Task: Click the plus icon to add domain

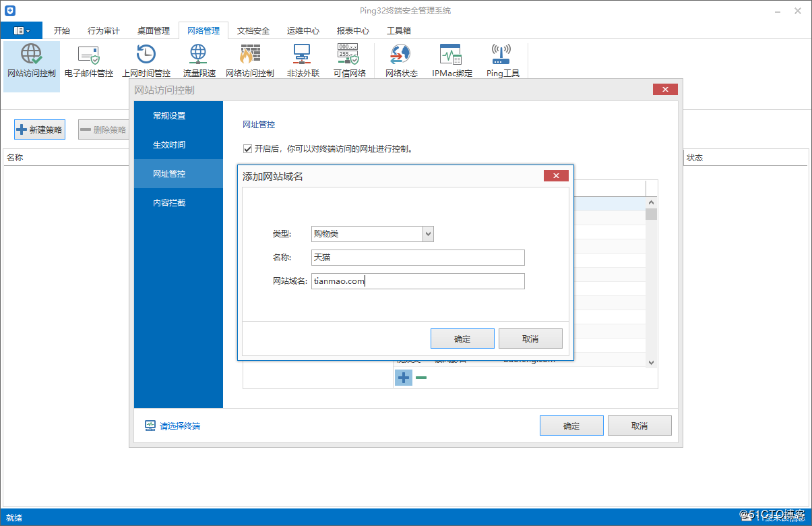Action: click(x=403, y=378)
